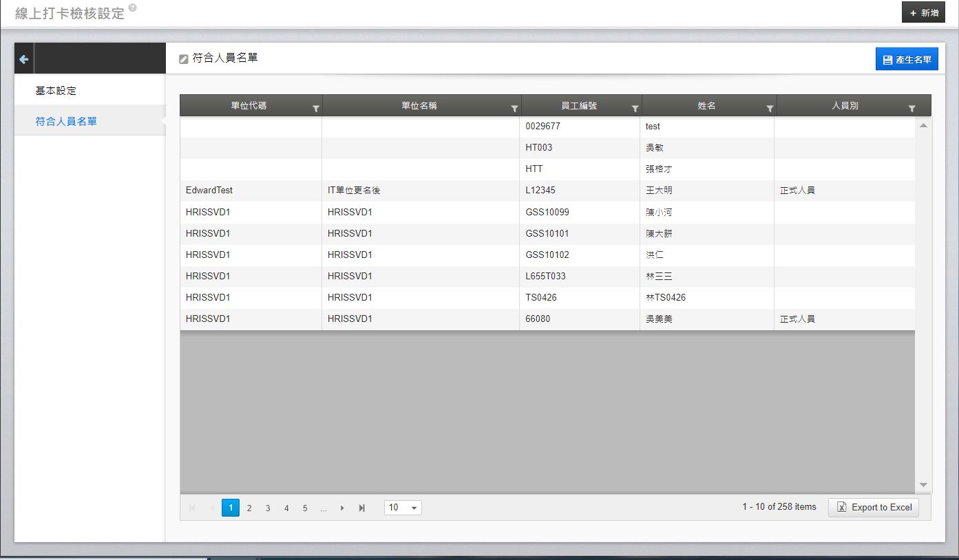Click the ellipsis for more pages
This screenshot has width=959, height=560.
[x=324, y=508]
